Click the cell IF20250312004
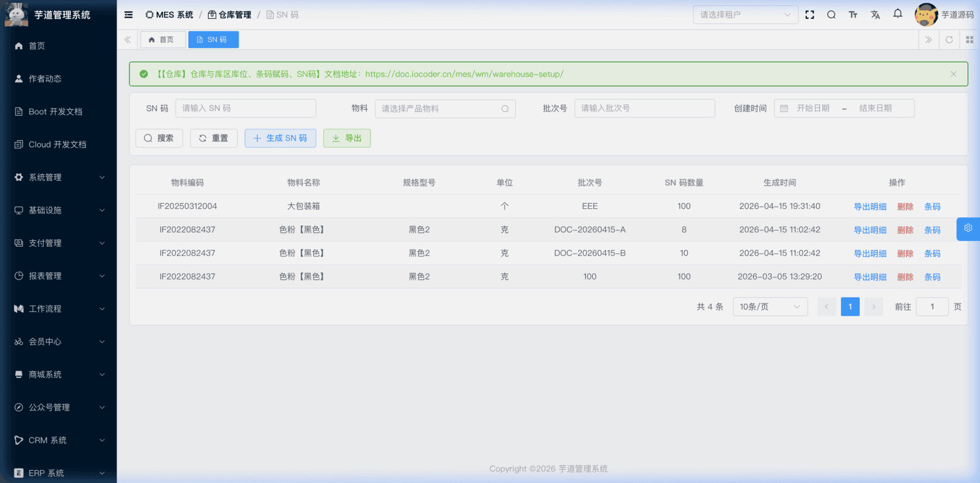Viewport: 980px width, 483px height. pos(187,206)
